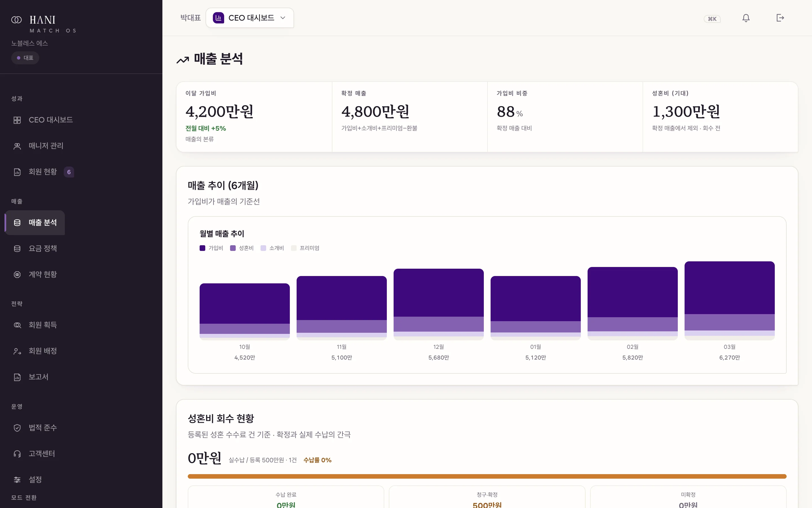
Task: Click the 6,270만 total under 03월
Action: click(729, 358)
